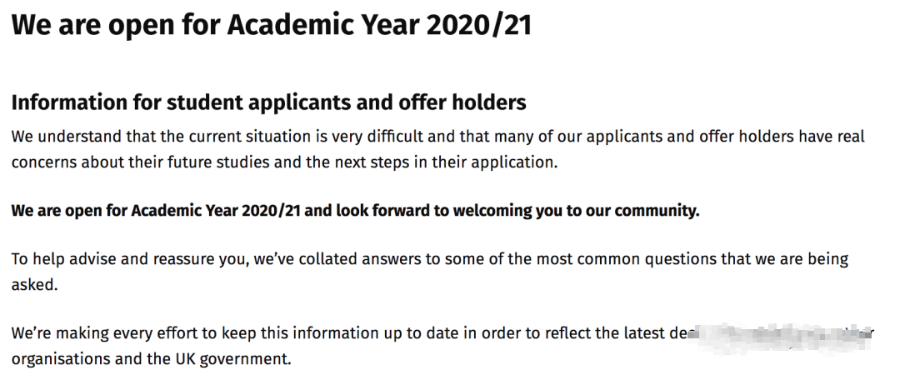Click the paragraph line starting "We understand that the current situation"
The image size is (900, 378).
[x=438, y=137]
